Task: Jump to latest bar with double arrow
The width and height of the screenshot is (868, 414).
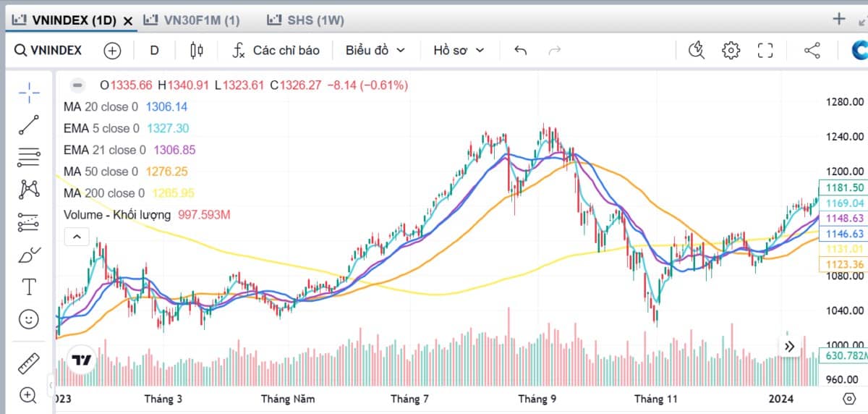Action: [x=788, y=347]
